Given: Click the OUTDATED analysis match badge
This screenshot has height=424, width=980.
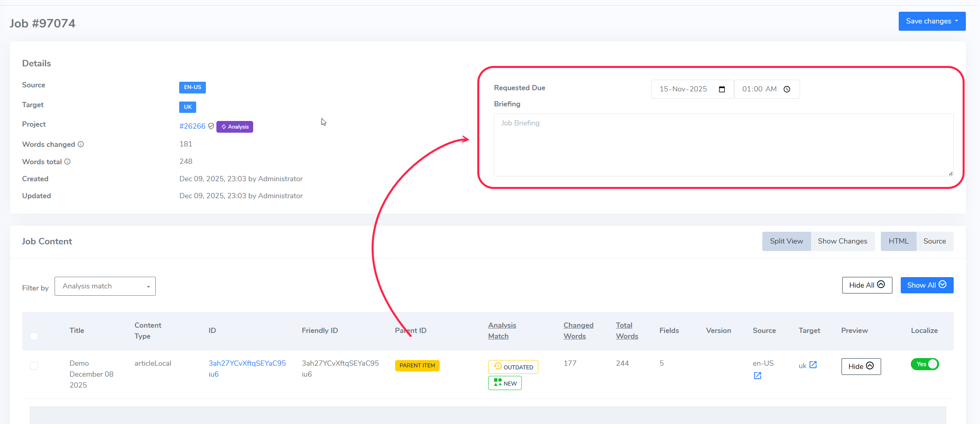Looking at the screenshot, I should pos(513,367).
